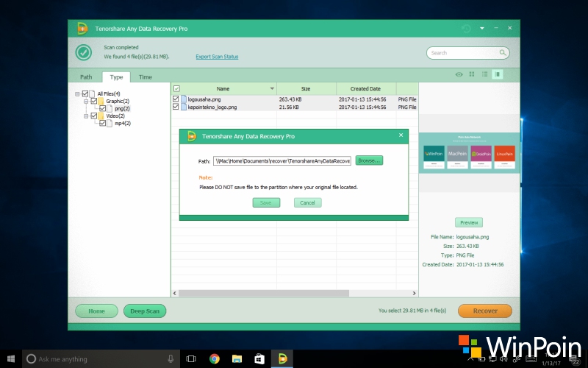Switch to the Time tab
588x368 pixels.
click(x=146, y=77)
